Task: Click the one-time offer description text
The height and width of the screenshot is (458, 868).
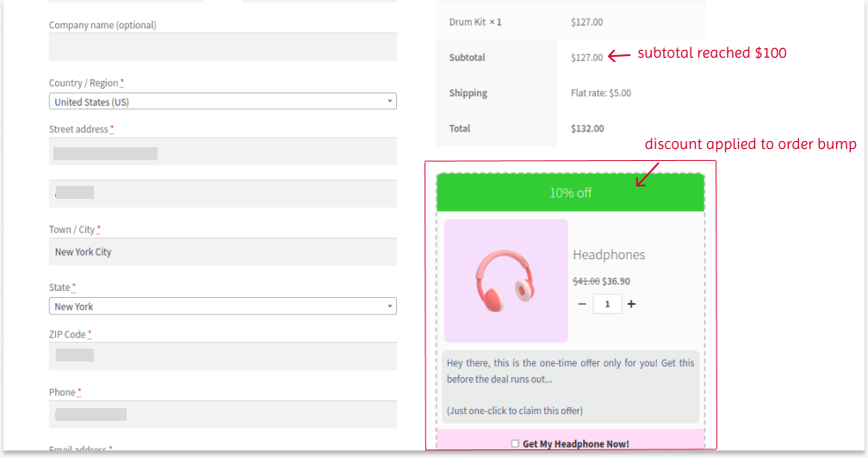Action: 570,371
